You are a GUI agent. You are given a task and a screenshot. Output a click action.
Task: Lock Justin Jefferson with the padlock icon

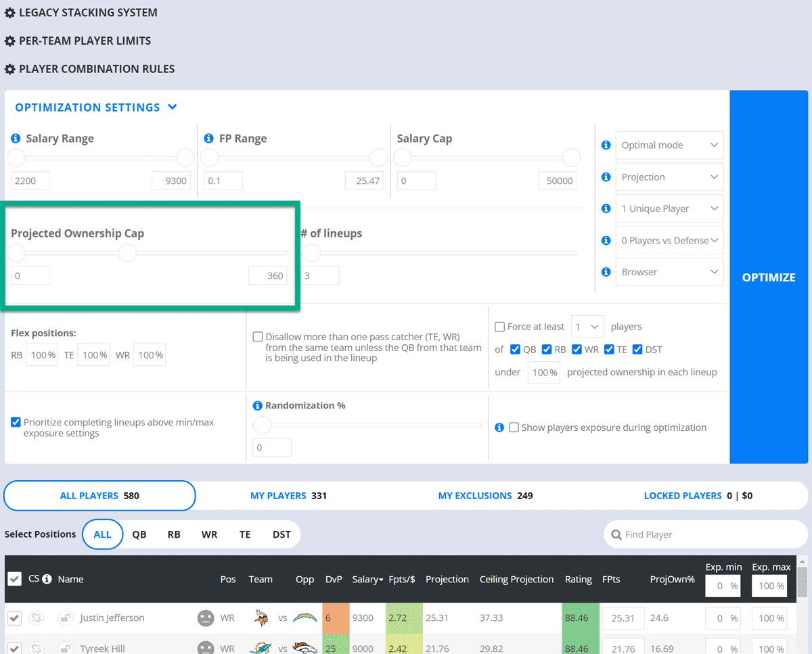pos(65,618)
